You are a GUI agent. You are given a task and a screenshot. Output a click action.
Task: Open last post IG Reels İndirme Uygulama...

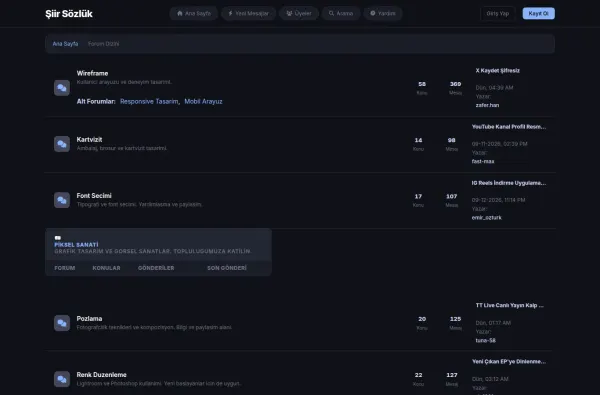[509, 183]
